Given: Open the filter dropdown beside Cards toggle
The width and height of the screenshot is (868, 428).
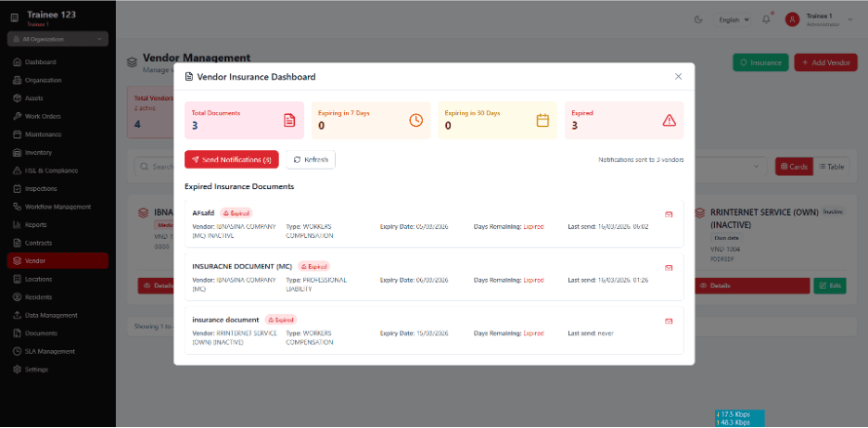Looking at the screenshot, I should click(731, 167).
